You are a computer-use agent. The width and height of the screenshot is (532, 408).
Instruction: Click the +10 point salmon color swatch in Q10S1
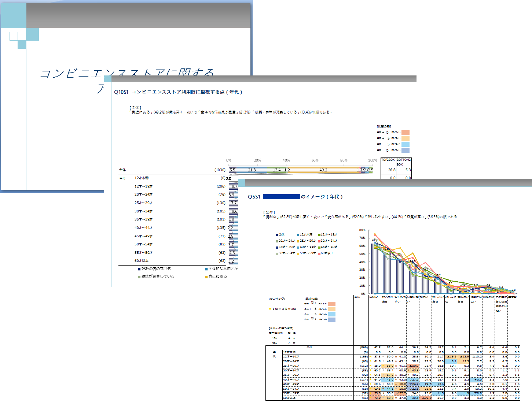coord(405,133)
